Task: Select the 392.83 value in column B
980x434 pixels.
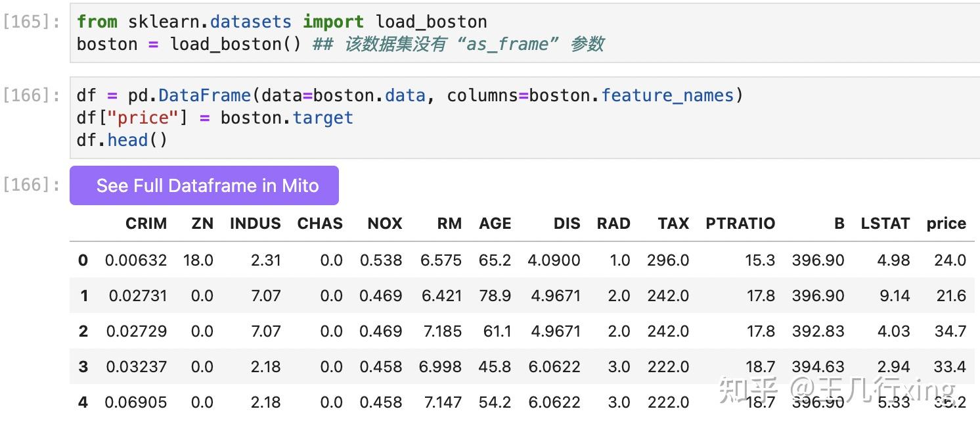Action: tap(818, 331)
